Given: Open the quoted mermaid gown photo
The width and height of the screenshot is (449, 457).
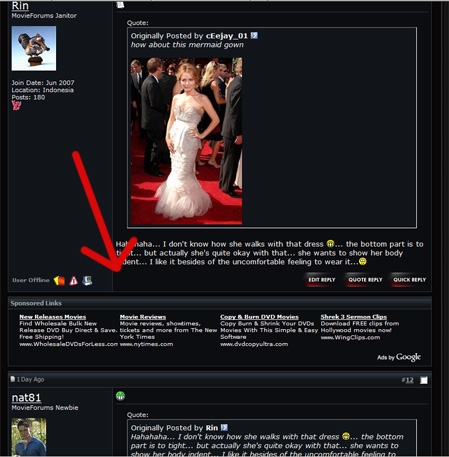Looking at the screenshot, I should (x=186, y=141).
